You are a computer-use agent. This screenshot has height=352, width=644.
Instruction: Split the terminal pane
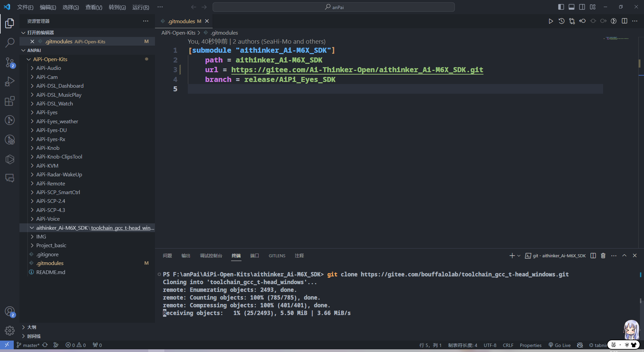(x=593, y=256)
